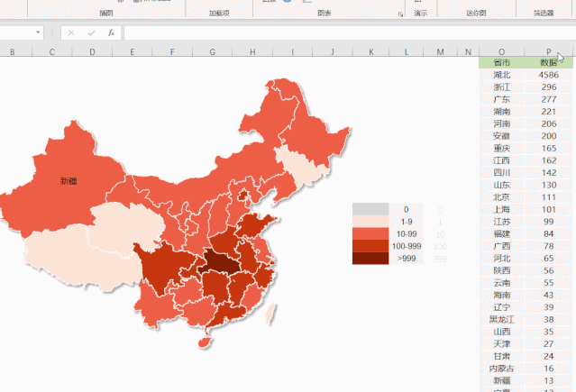Open the Insert Function fx icon

(x=111, y=33)
